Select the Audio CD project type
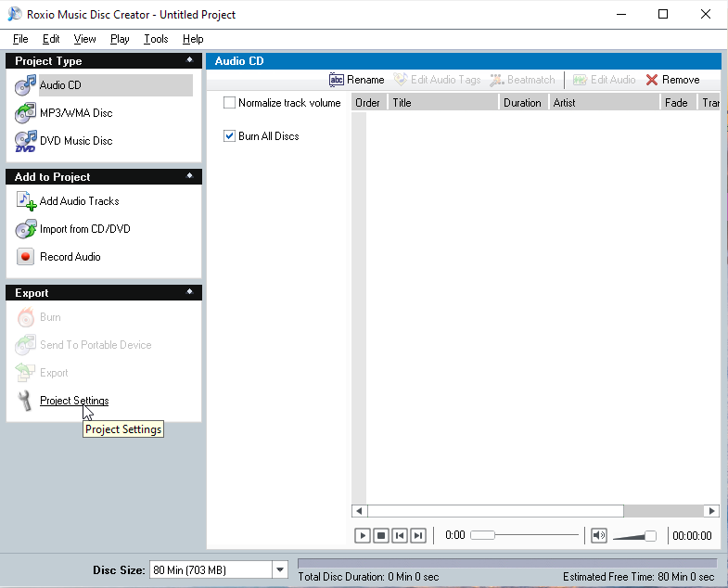The image size is (728, 588). coord(104,85)
